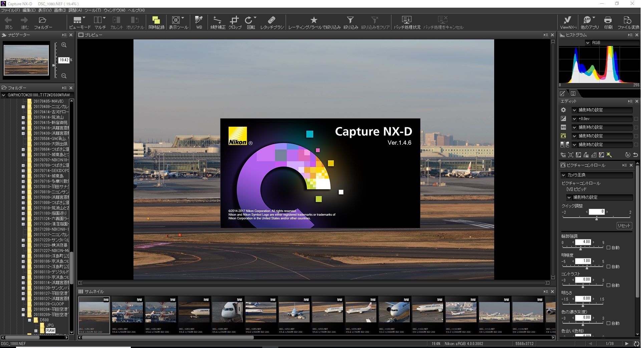Expand the 20170408 folder tree node

coord(23,107)
